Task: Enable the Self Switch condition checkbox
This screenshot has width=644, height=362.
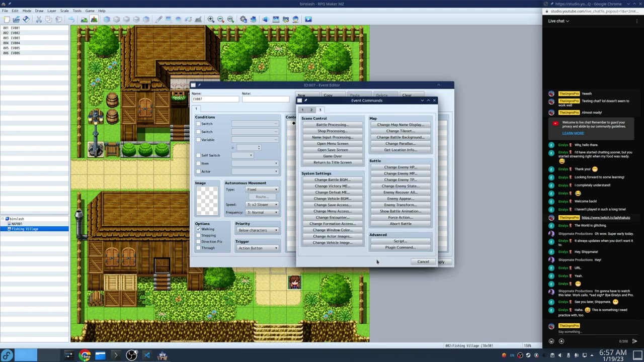Action: pos(198,155)
